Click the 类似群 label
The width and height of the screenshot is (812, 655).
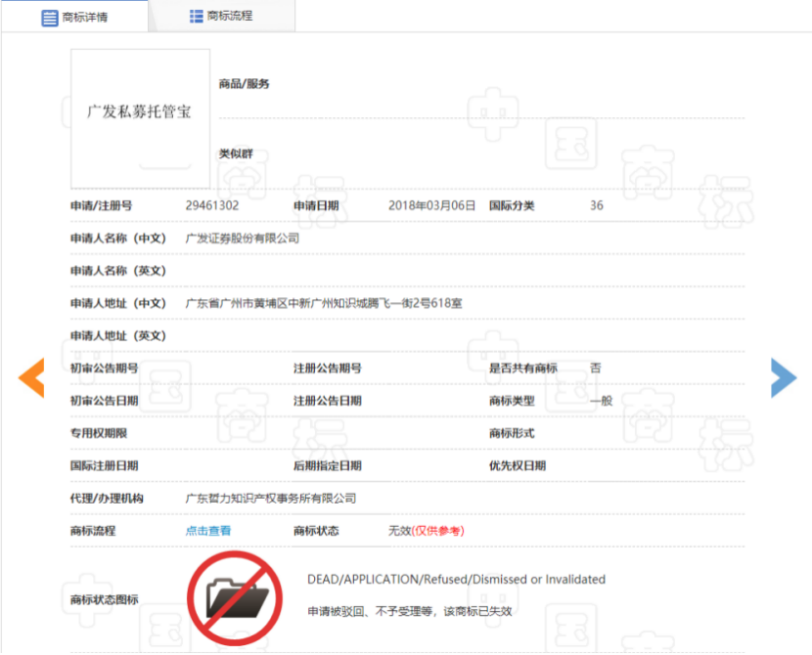pyautogui.click(x=236, y=153)
